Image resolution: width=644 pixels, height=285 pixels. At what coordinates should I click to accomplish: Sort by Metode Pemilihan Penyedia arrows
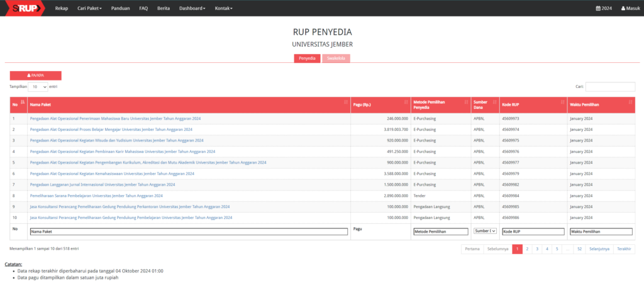pyautogui.click(x=466, y=102)
